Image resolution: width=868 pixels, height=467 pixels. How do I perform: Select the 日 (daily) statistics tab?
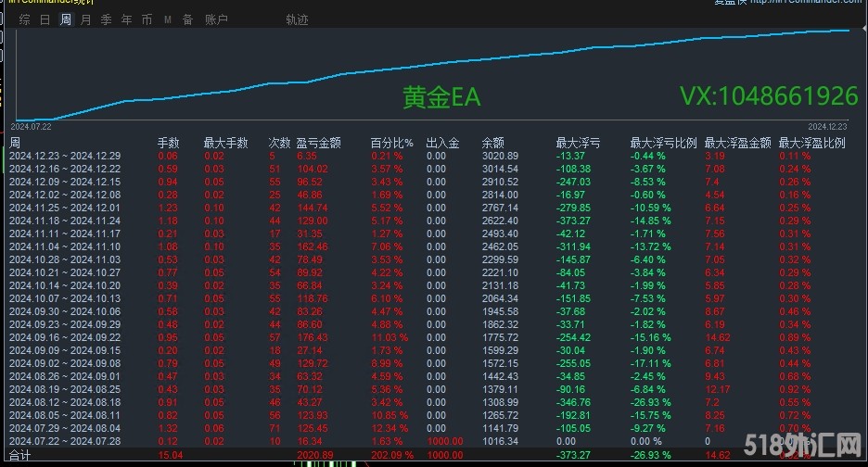point(45,19)
